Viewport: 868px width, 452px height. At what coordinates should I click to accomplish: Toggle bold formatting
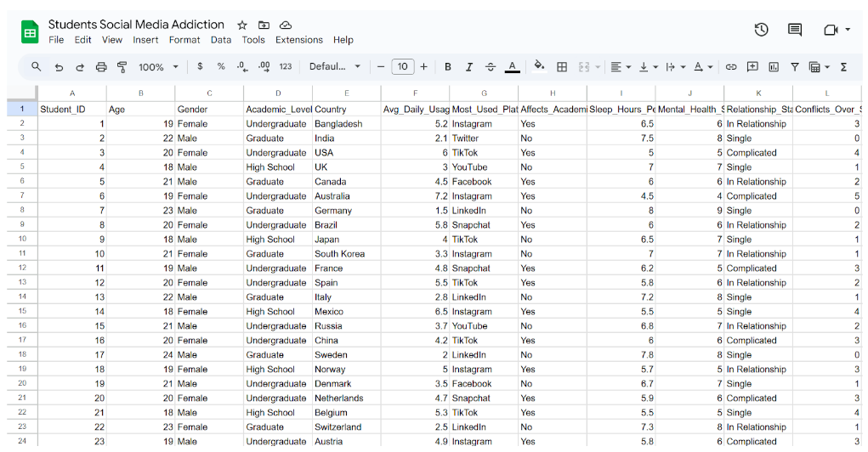point(448,66)
